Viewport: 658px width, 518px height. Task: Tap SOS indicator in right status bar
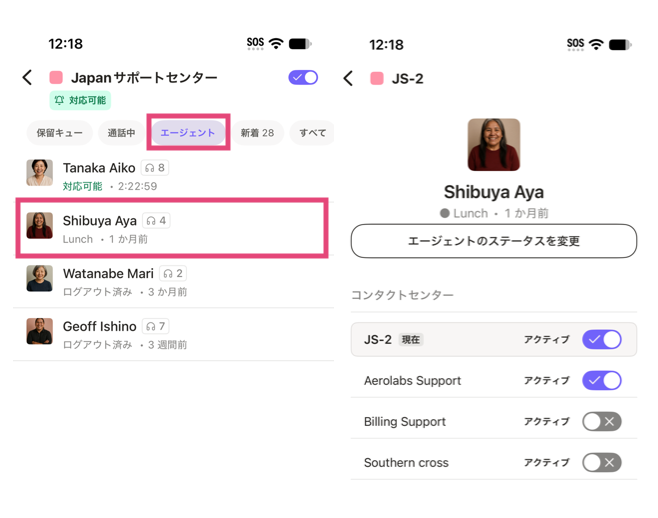(575, 44)
